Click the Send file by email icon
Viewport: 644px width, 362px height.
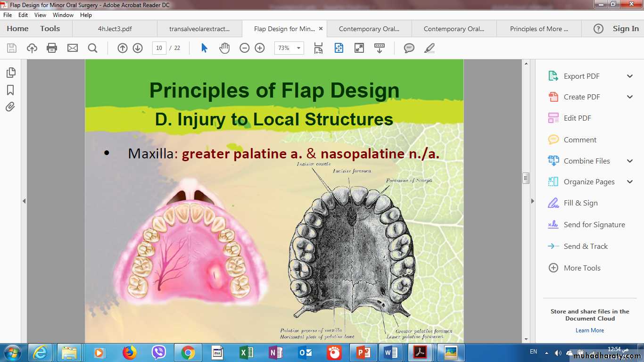(x=72, y=48)
